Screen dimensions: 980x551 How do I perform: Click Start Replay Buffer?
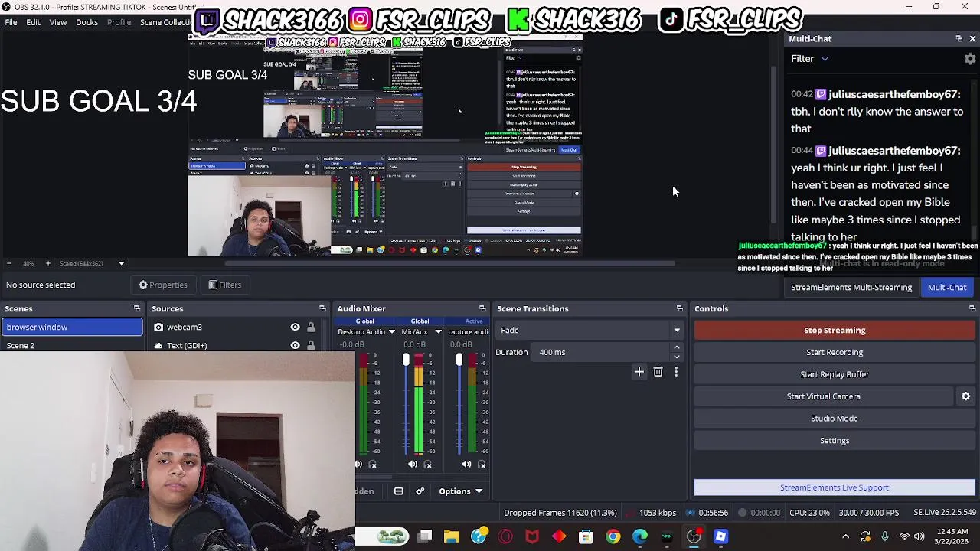(x=835, y=374)
